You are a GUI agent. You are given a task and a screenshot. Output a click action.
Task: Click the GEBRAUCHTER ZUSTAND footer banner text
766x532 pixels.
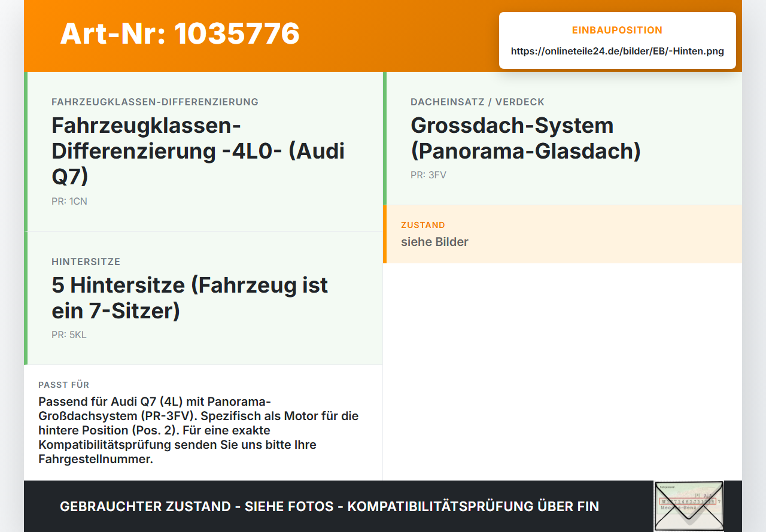coord(329,507)
